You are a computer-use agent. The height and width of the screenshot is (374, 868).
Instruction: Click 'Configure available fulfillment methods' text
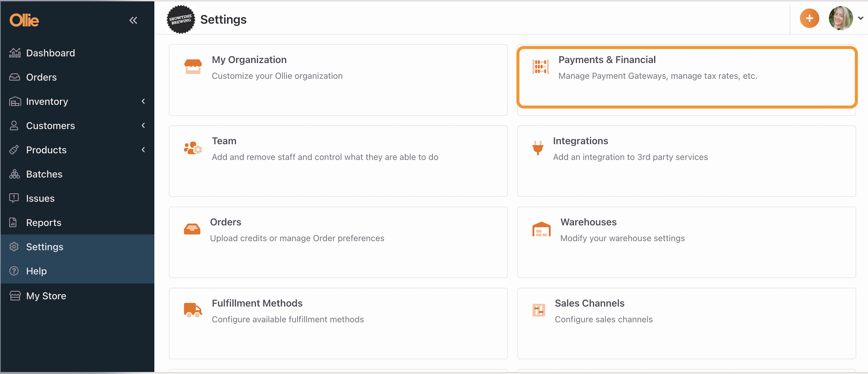288,320
